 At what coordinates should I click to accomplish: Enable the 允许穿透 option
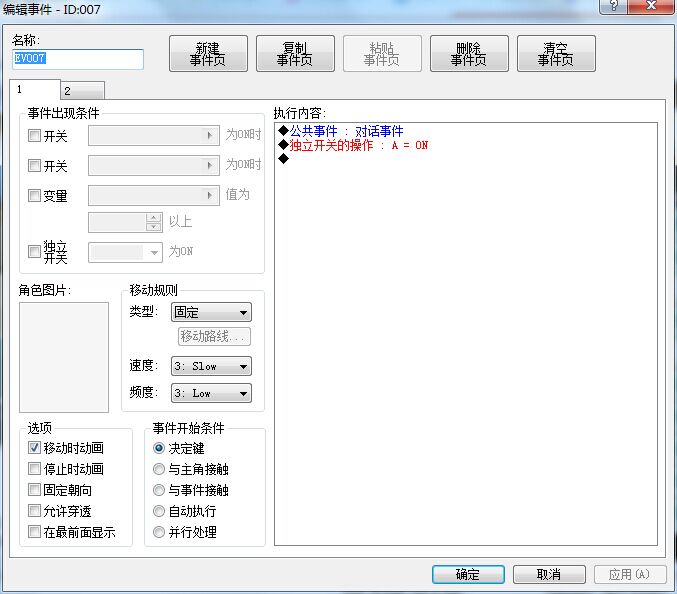click(x=34, y=511)
